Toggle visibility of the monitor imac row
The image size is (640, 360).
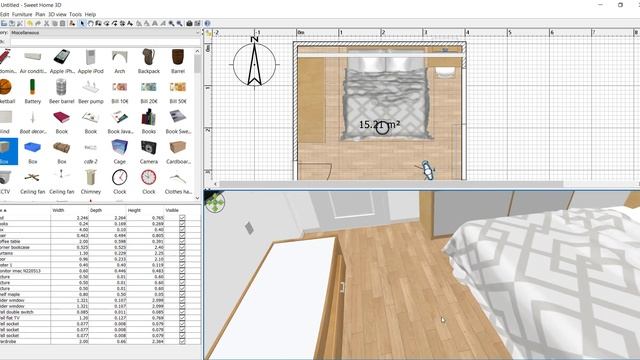point(182,271)
